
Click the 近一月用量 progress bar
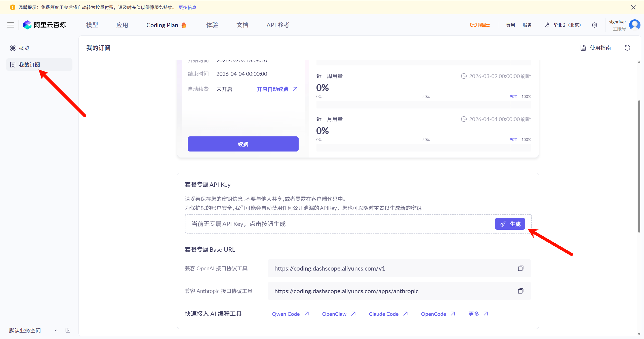pos(424,147)
